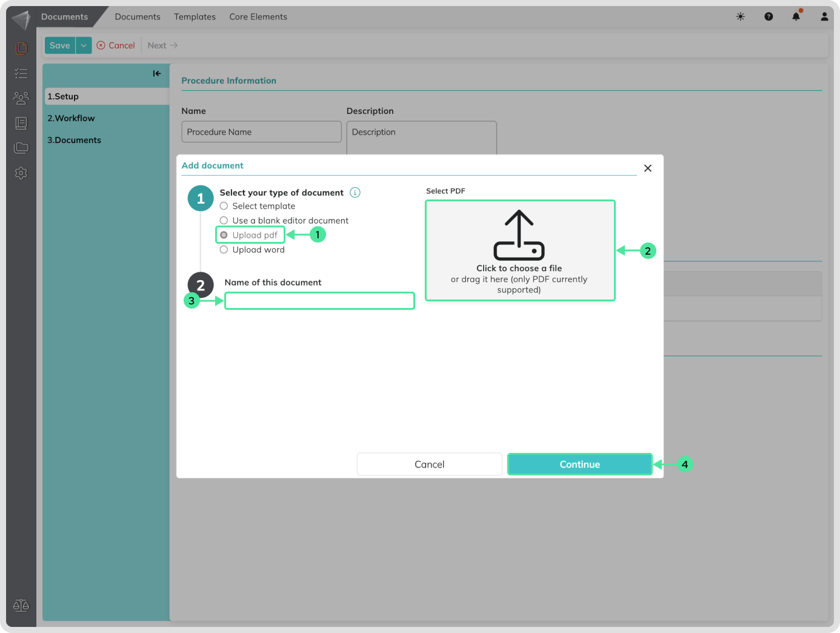This screenshot has width=840, height=633.
Task: Expand the Save button dropdown arrow
Action: click(x=84, y=45)
